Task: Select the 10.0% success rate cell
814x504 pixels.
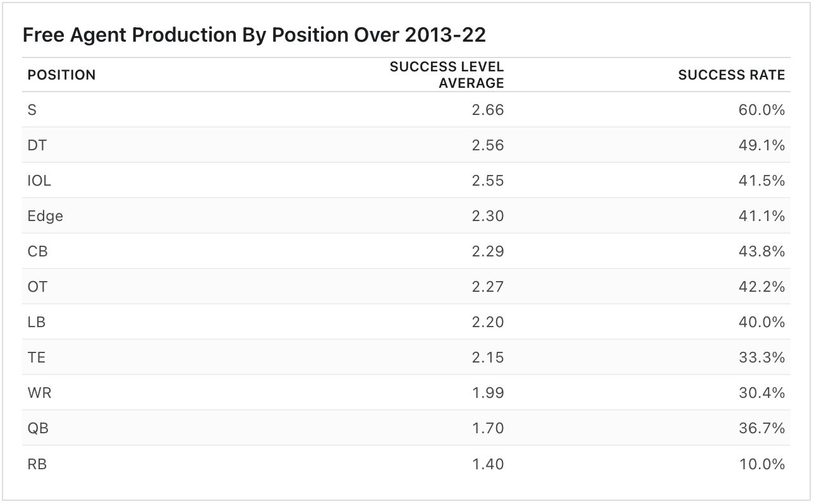Action: pos(762,464)
